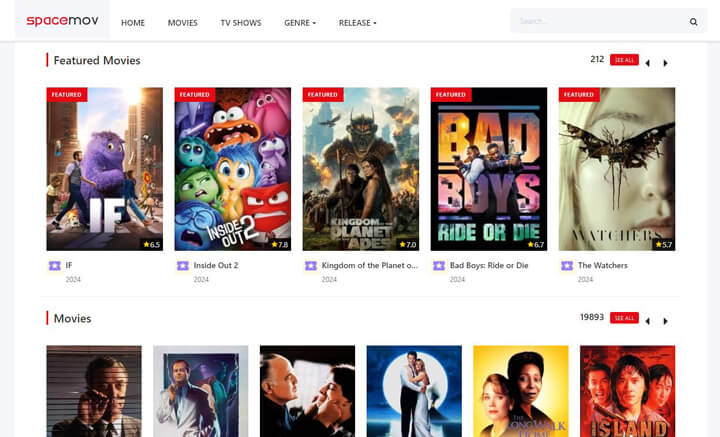
Task: Open the MOVIES nav item
Action: click(x=182, y=22)
